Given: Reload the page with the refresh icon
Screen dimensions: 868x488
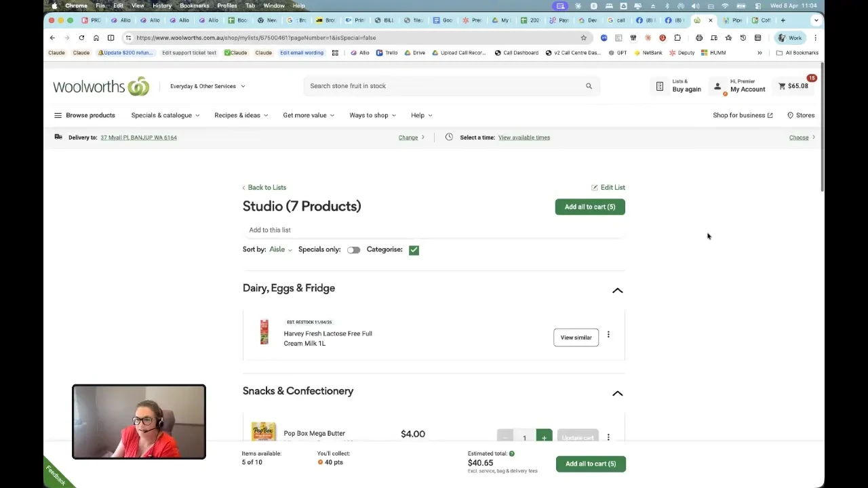Looking at the screenshot, I should tap(81, 38).
